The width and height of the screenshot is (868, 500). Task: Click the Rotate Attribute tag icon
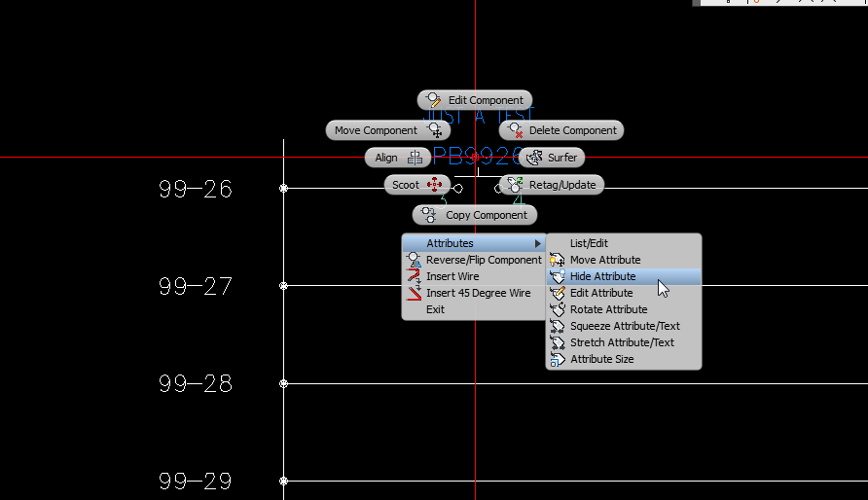click(x=558, y=309)
